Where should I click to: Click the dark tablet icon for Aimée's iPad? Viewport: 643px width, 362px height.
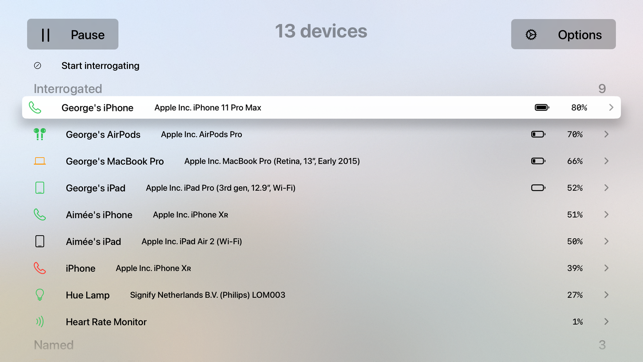(x=40, y=241)
